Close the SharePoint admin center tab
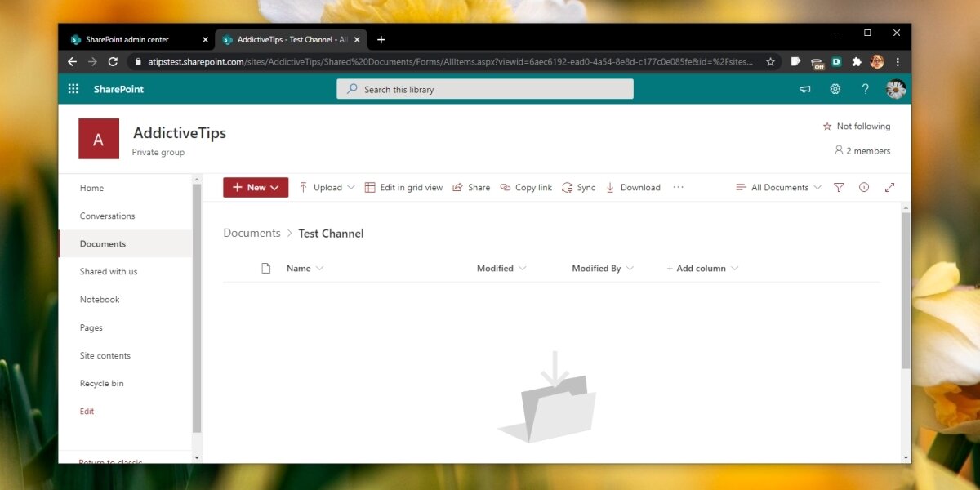Image resolution: width=980 pixels, height=490 pixels. tap(206, 39)
